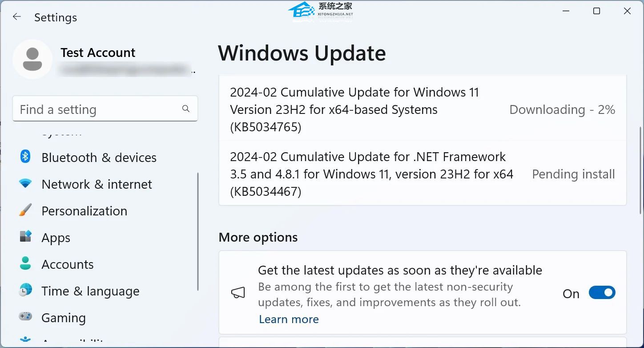Click the Test Account profile avatar
Viewport: 644px width, 348px height.
click(32, 59)
